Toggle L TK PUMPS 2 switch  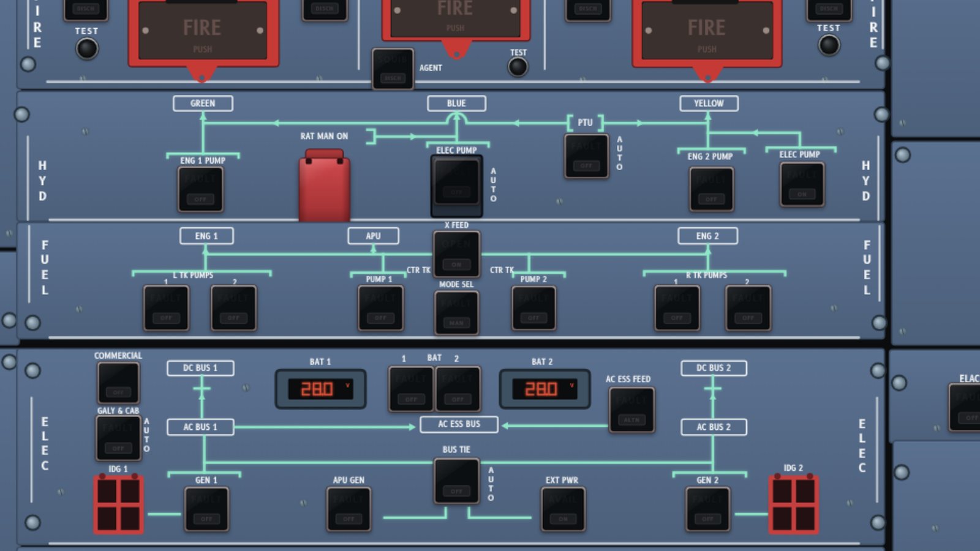coord(233,308)
